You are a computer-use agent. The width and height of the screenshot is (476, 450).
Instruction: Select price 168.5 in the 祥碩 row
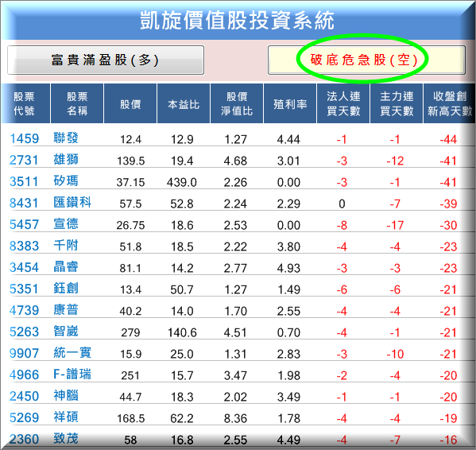click(x=130, y=418)
